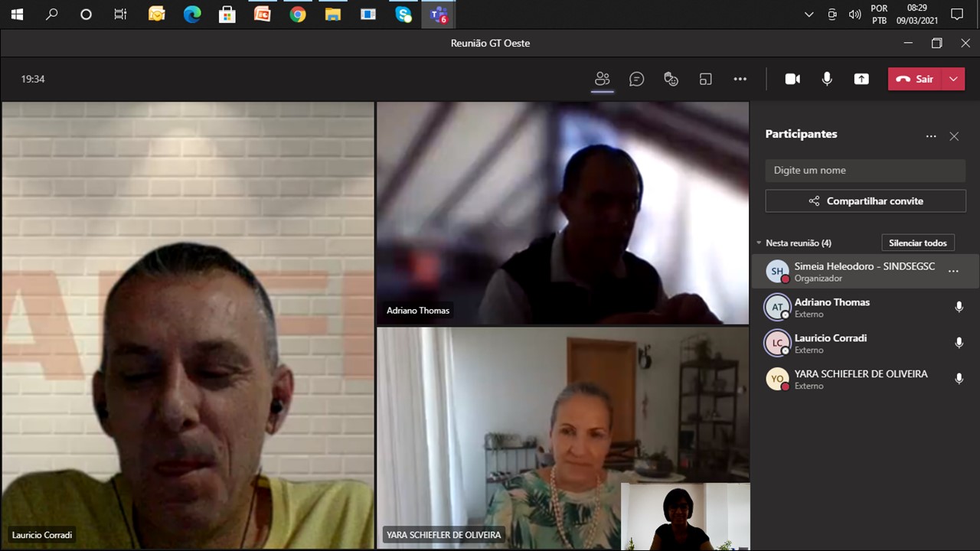Viewport: 980px width, 551px height.
Task: Click the Sair leave button
Action: 916,79
